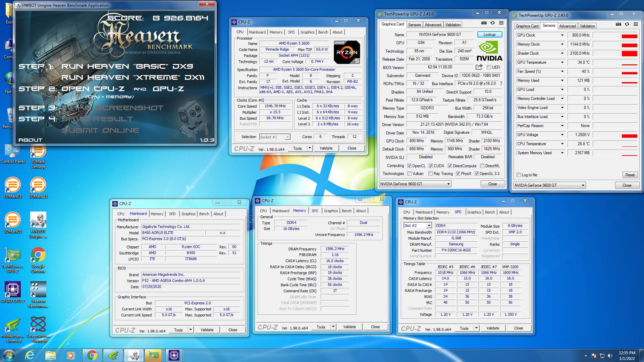The height and width of the screenshot is (362, 644).
Task: Click ABOUT in the Heaven Benchmark window
Action: 30,140
